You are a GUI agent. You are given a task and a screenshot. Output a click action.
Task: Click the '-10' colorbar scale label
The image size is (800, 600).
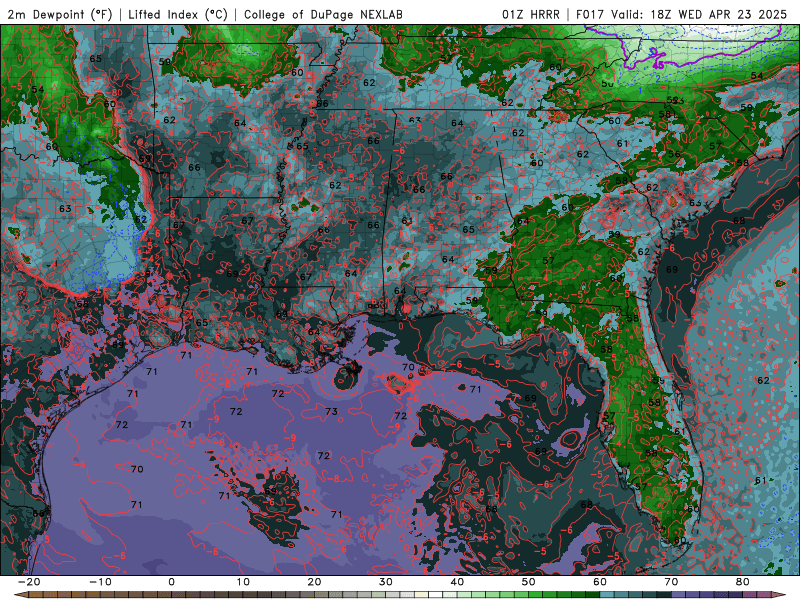(100, 582)
